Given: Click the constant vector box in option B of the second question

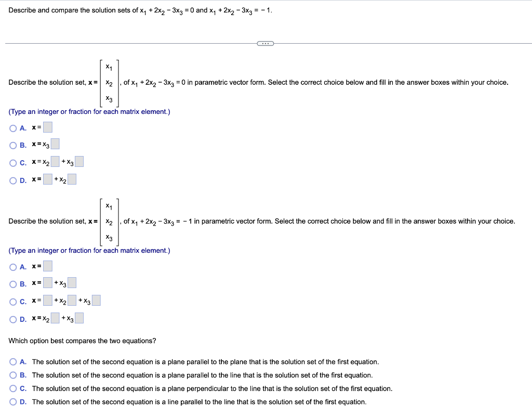Looking at the screenshot, I should click(48, 282).
